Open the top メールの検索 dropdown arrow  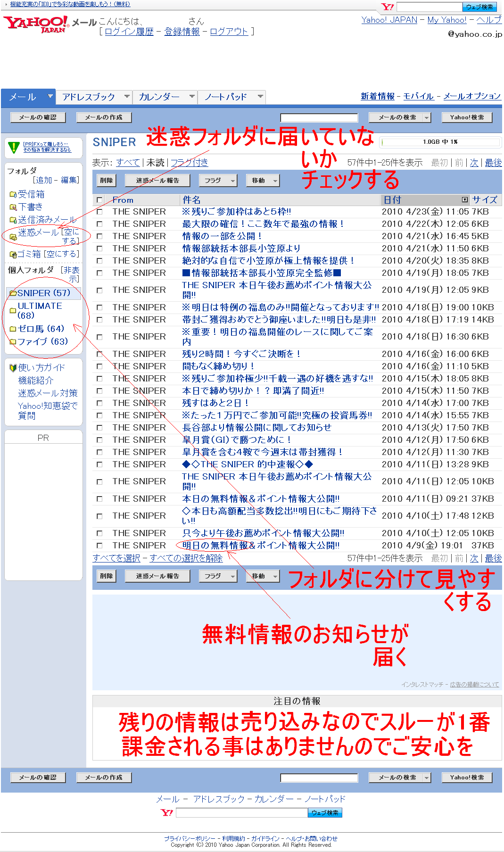click(x=427, y=117)
